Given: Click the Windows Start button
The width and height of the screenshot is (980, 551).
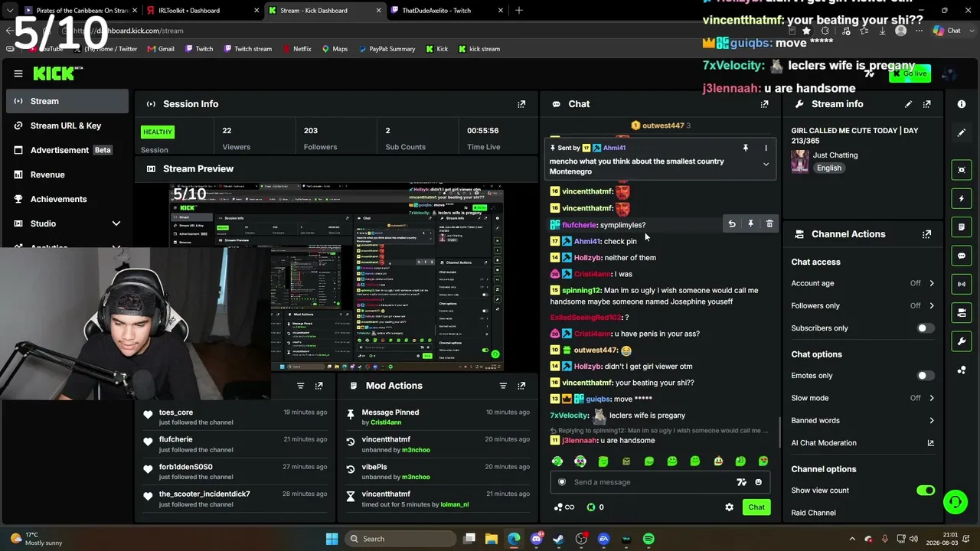Looking at the screenshot, I should click(332, 539).
